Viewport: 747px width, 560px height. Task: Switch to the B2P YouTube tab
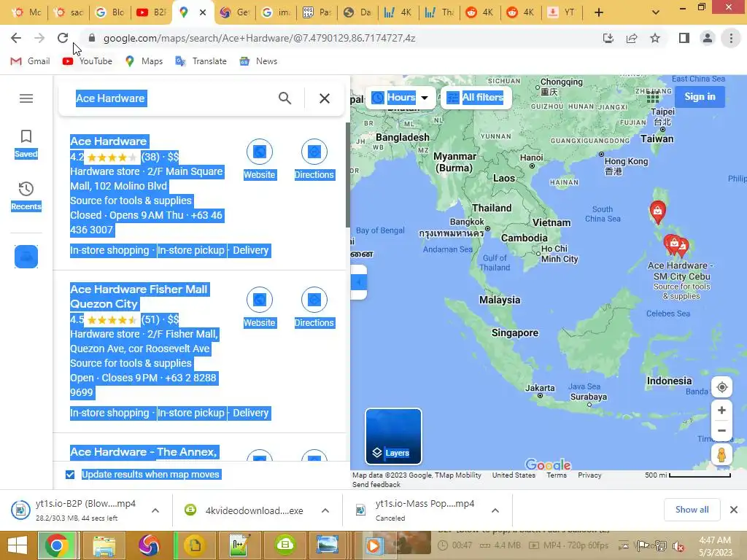(x=152, y=12)
